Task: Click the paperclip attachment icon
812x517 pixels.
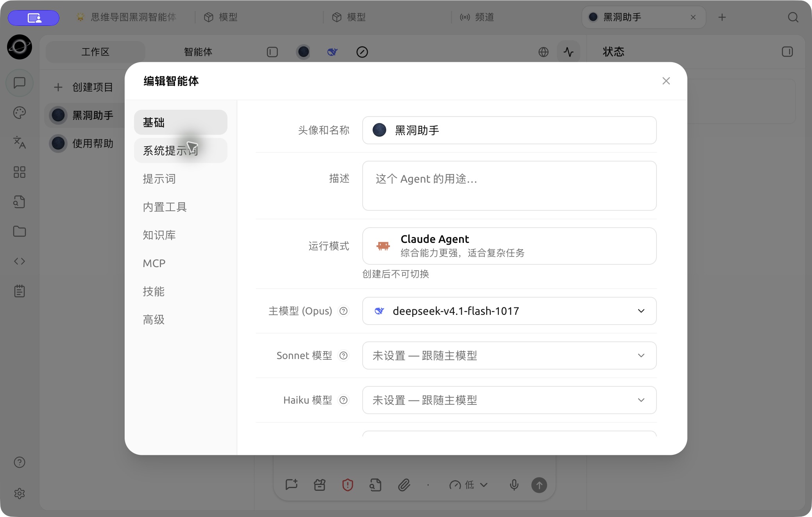Action: tap(404, 485)
